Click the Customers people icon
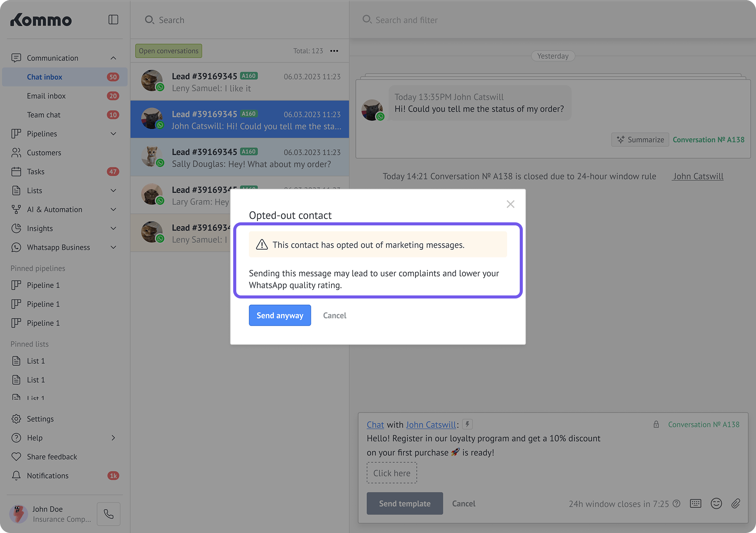Screen dimensions: 756x533 (16, 153)
